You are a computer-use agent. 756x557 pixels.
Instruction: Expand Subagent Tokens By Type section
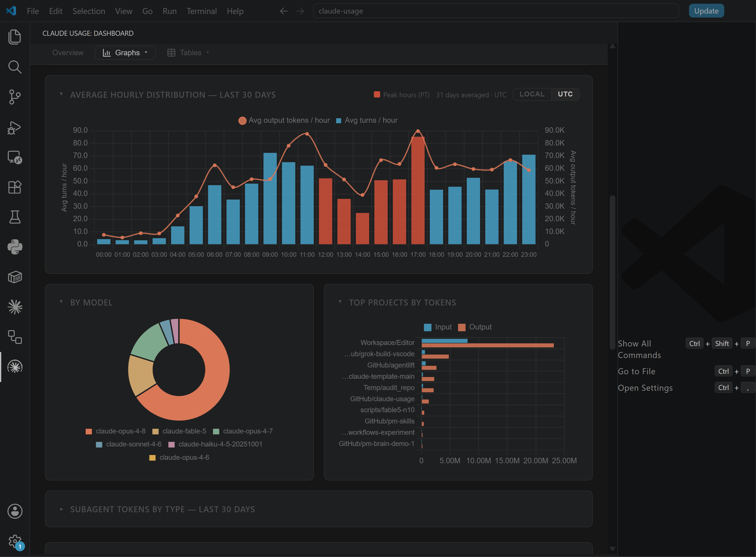click(x=61, y=509)
